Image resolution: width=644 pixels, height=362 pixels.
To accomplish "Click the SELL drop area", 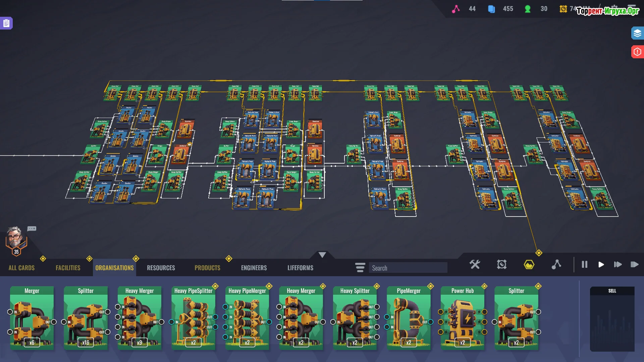I will click(612, 318).
